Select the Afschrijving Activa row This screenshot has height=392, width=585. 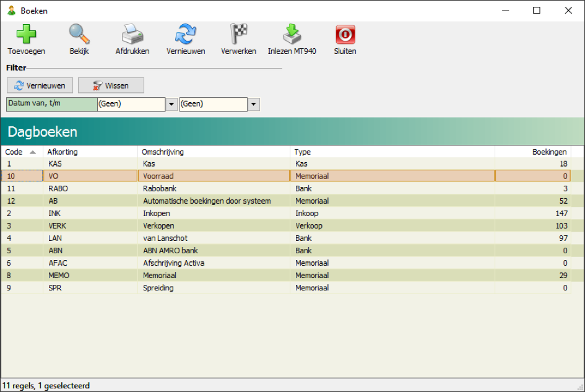[286, 263]
